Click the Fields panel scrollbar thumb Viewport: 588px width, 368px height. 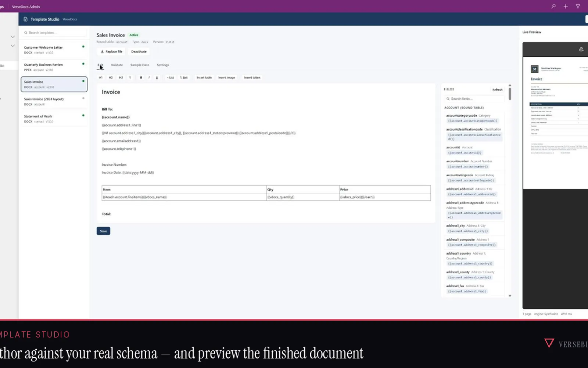point(510,94)
